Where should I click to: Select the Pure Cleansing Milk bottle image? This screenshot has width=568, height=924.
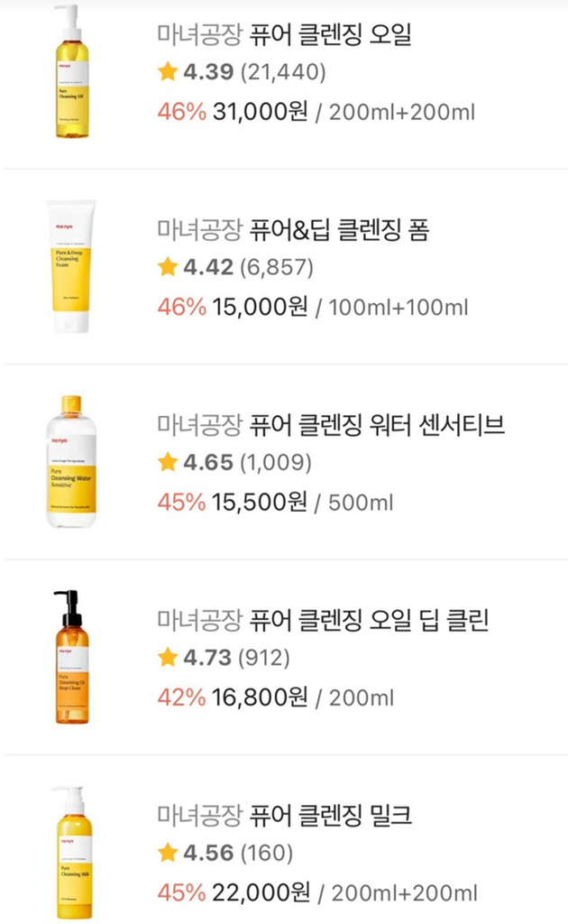[71, 852]
